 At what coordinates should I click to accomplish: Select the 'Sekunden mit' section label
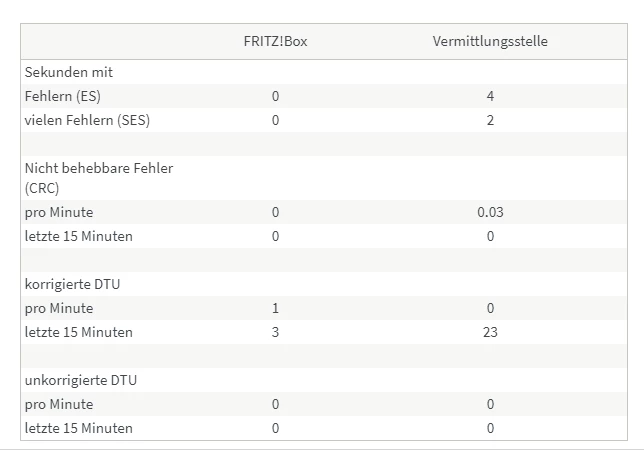point(69,72)
